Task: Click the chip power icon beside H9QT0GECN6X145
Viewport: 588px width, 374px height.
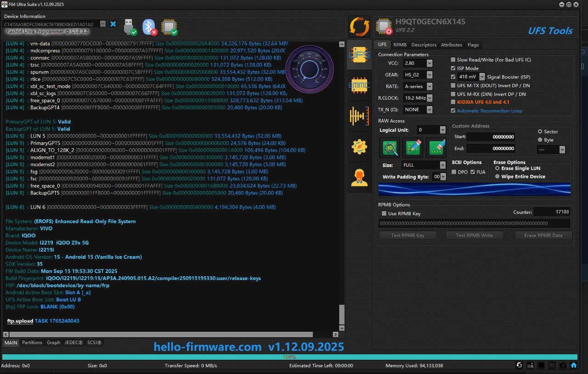Action: [x=384, y=27]
